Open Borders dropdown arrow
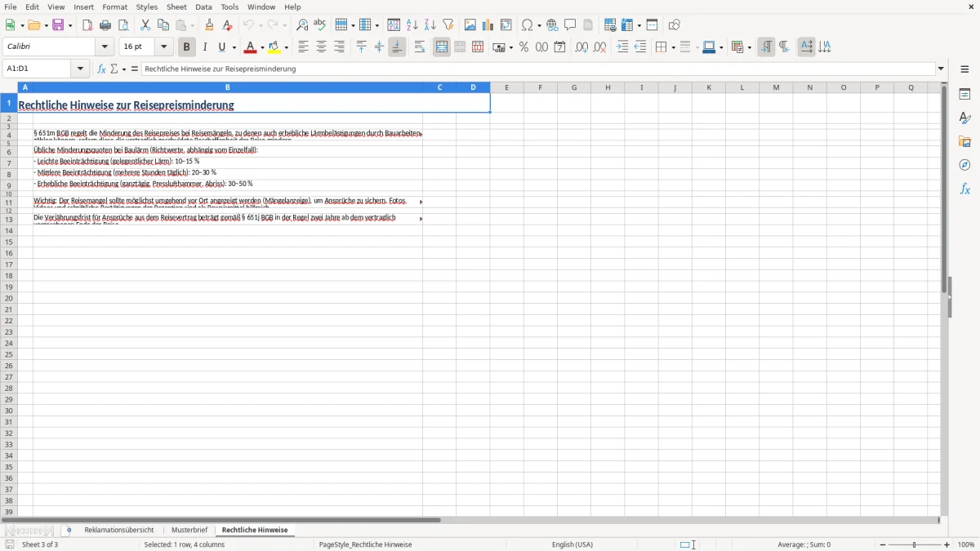This screenshot has height=551, width=980. pyautogui.click(x=672, y=47)
